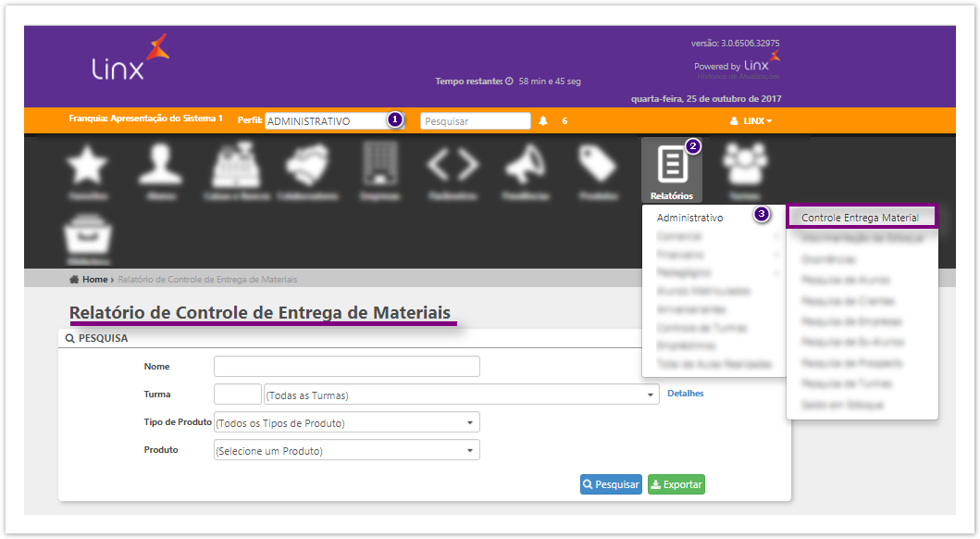
Task: Open the Relatórios icon in the toolbar
Action: click(671, 169)
